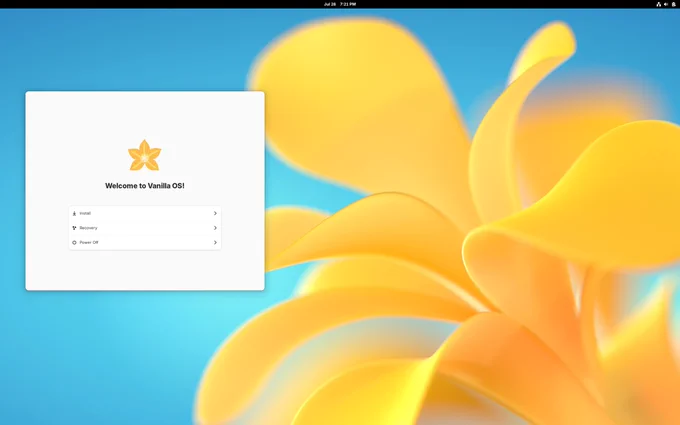Choose the Recovery option label

pyautogui.click(x=88, y=228)
